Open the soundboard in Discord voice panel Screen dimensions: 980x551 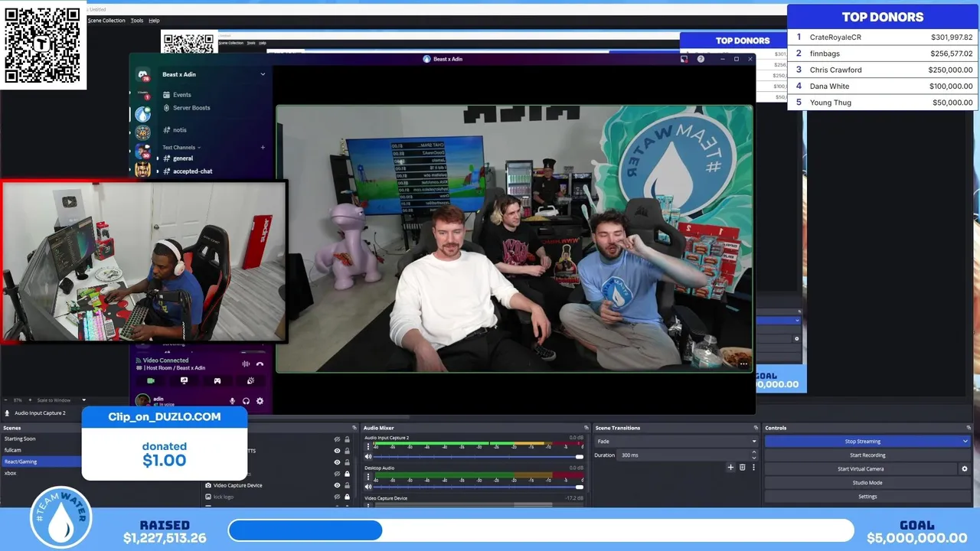point(250,380)
